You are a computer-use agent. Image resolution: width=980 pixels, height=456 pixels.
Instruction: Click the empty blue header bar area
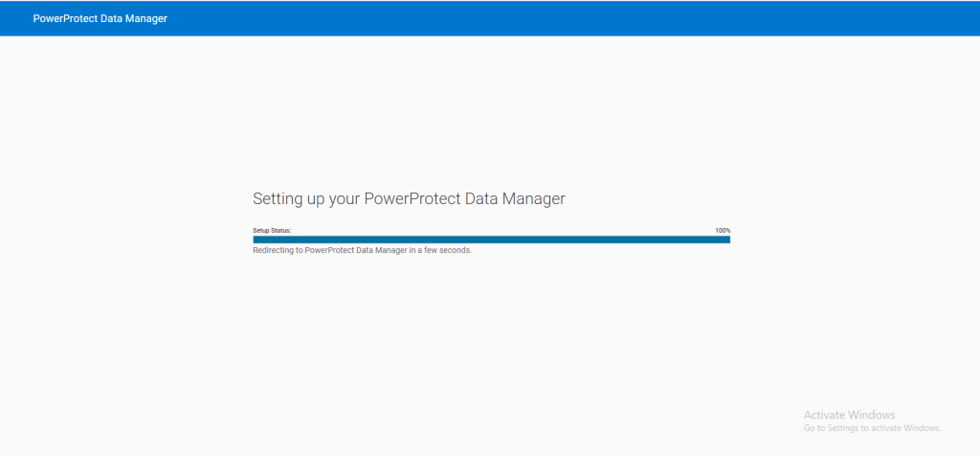(x=574, y=18)
